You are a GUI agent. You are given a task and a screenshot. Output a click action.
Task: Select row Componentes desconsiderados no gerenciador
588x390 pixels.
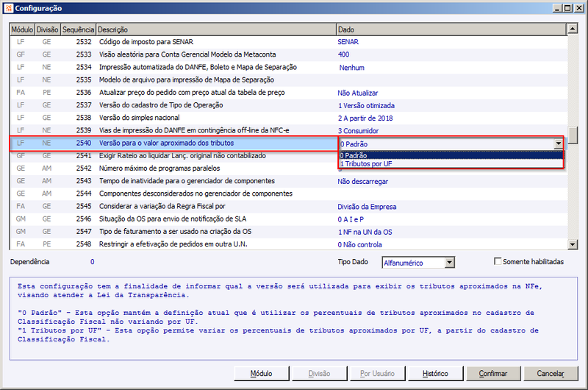(x=288, y=194)
